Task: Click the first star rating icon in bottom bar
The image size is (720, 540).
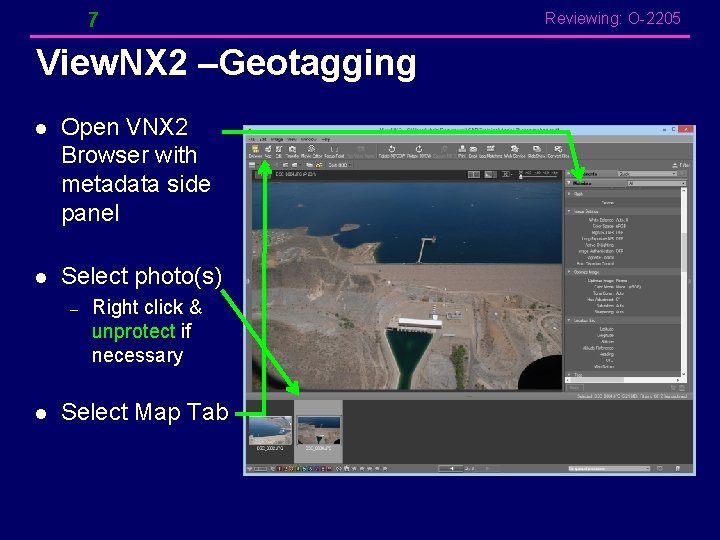Action: click(x=354, y=469)
